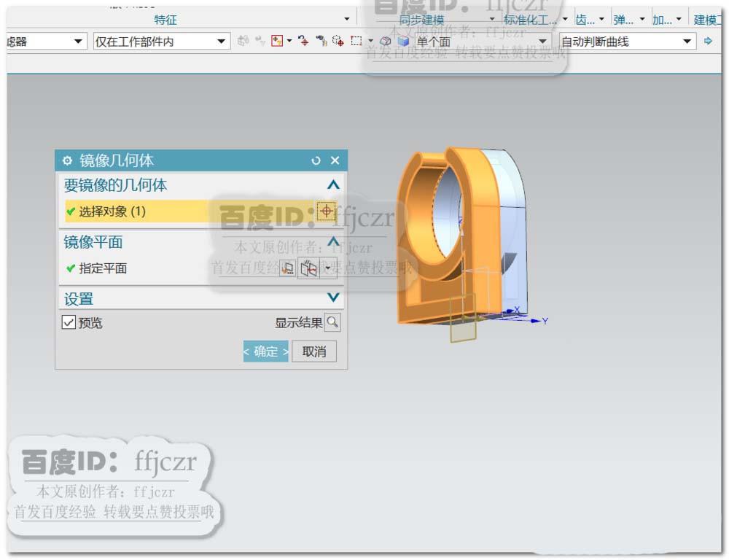Click the 显示结果 magnifier icon
The height and width of the screenshot is (560, 729).
(x=332, y=322)
